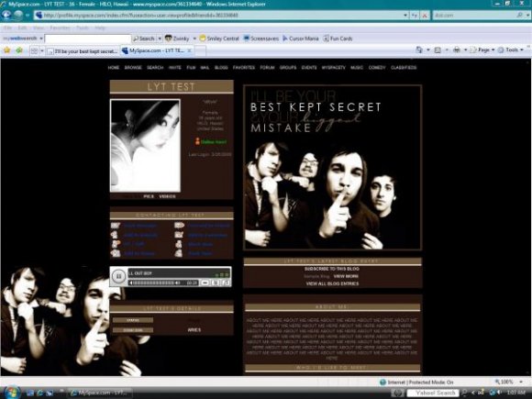Open the recent pages dropdown next to Forward
The height and width of the screenshot is (399, 532).
tap(27, 16)
